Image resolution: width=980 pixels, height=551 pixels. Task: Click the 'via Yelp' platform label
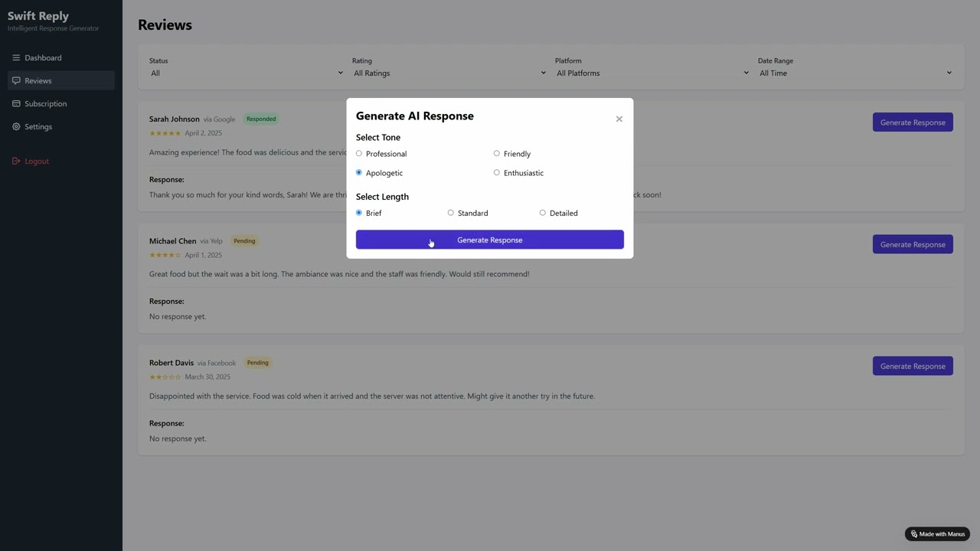(211, 241)
